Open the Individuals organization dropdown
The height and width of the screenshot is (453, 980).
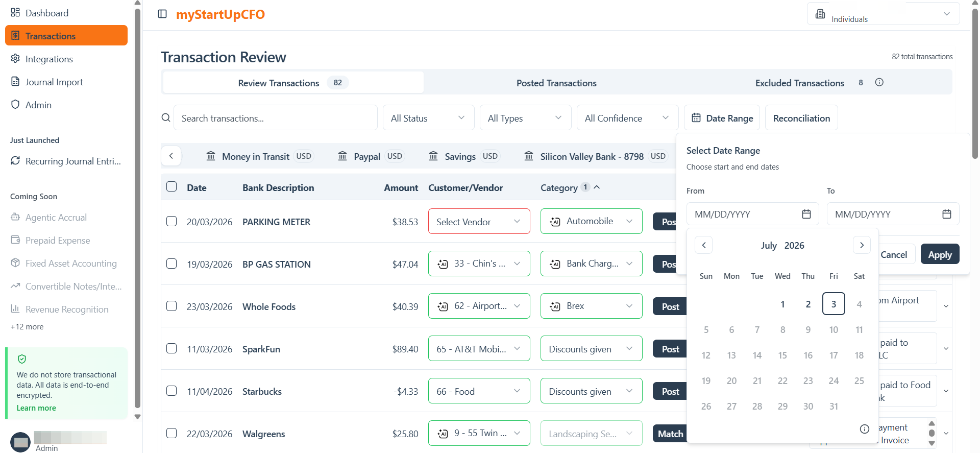click(883, 14)
